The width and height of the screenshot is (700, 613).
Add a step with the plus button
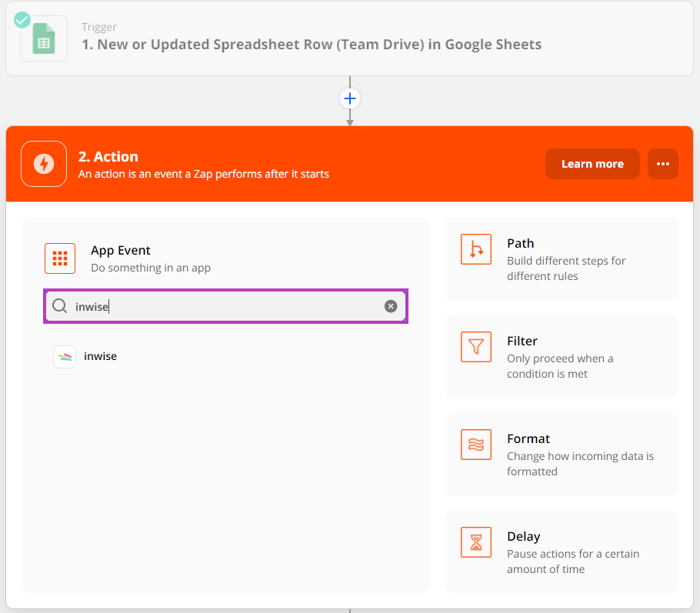pyautogui.click(x=350, y=98)
